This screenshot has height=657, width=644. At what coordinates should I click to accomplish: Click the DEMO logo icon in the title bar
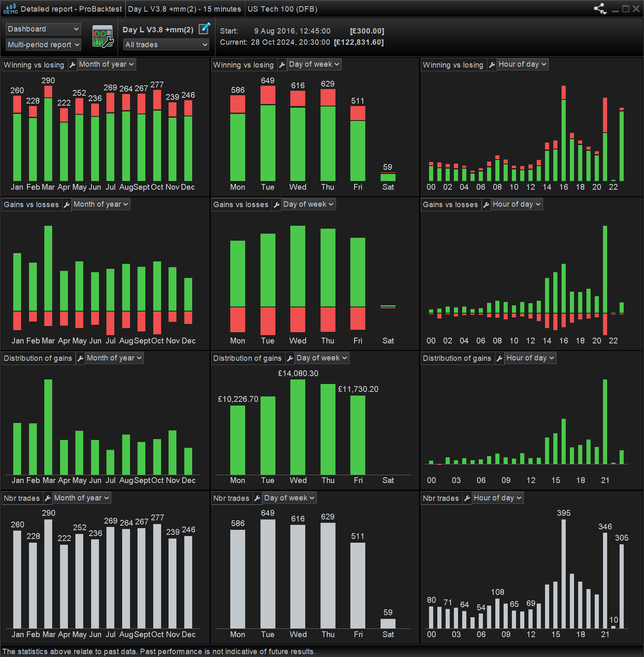pyautogui.click(x=10, y=9)
